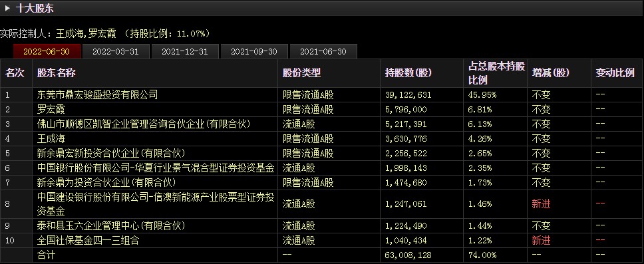Click the 2.35% holding ratio
The width and height of the screenshot is (644, 264).
480,168
